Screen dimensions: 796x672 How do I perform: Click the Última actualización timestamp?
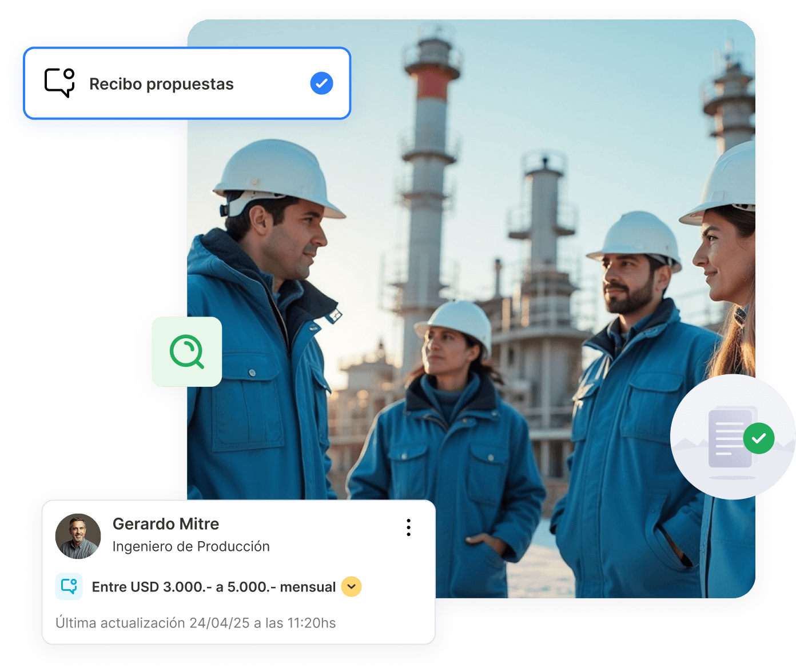[x=196, y=623]
